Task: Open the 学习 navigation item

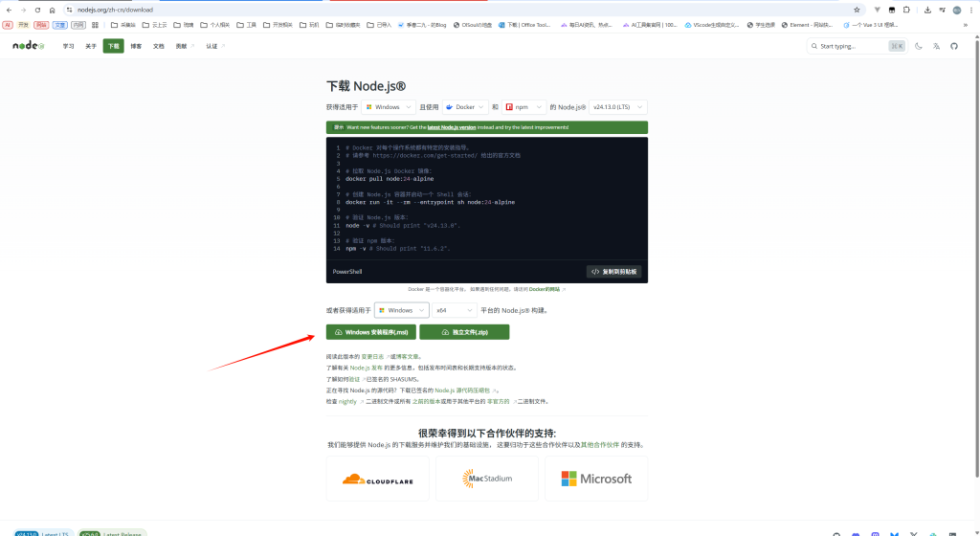Action: 68,46
